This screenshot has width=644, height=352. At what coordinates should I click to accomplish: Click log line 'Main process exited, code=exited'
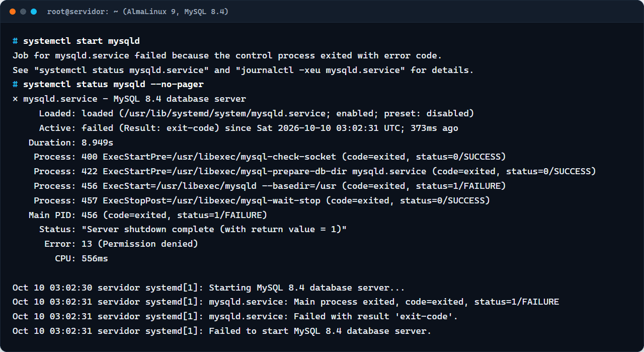pos(286,302)
